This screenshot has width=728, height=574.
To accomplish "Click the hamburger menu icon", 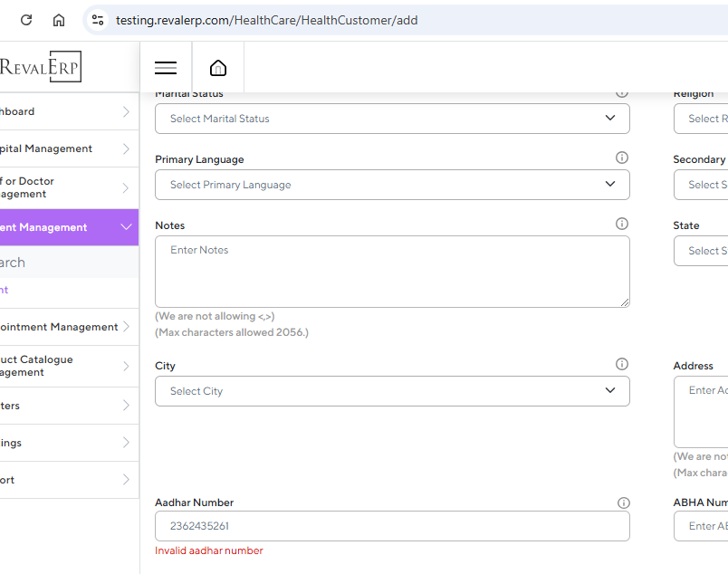I will (x=166, y=68).
